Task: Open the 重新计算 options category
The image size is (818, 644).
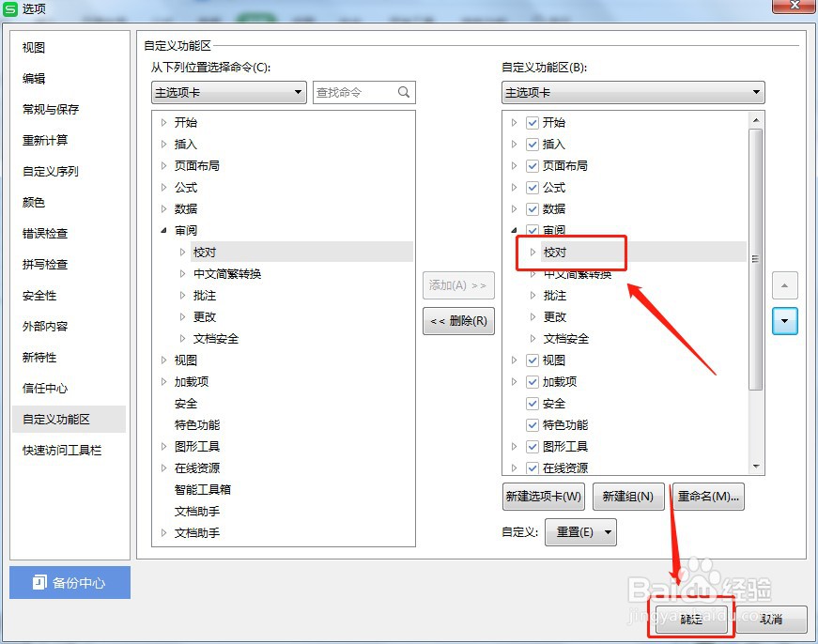Action: pos(45,140)
